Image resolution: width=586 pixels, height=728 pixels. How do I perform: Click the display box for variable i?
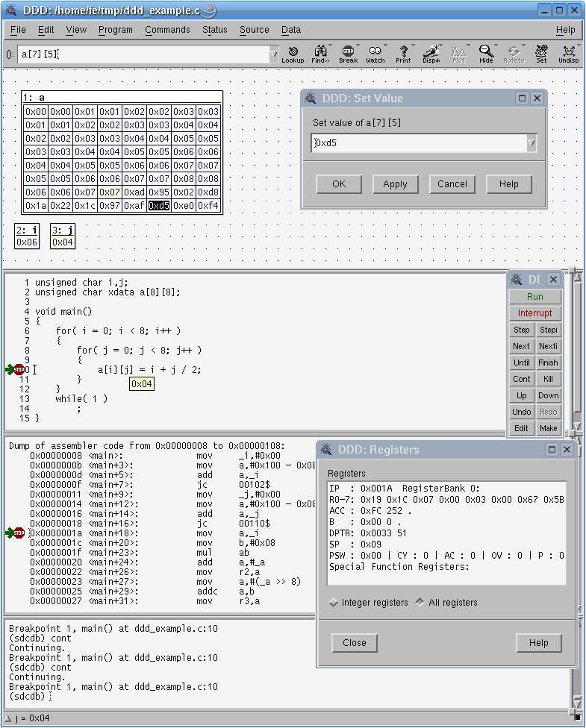pyautogui.click(x=27, y=236)
